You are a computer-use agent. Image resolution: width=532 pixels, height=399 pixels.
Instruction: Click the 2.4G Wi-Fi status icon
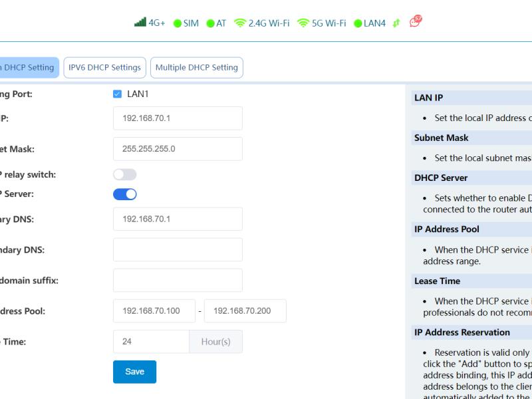coord(240,23)
